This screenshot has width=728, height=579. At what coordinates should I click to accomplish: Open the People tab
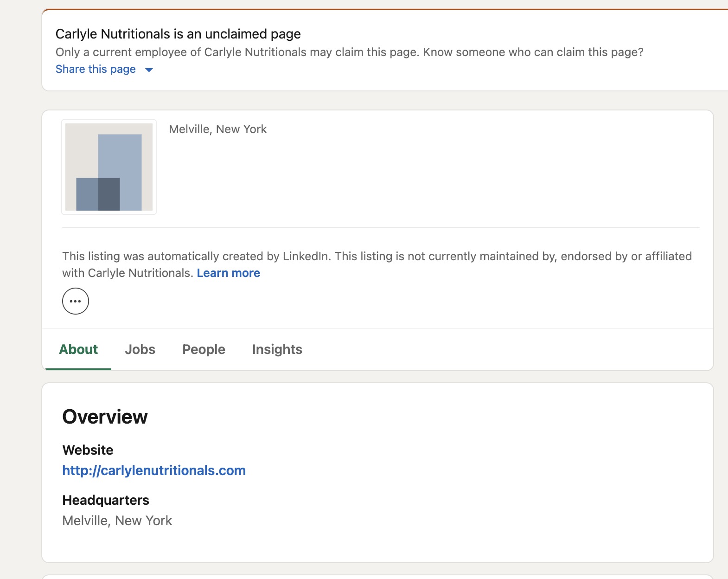click(x=204, y=349)
